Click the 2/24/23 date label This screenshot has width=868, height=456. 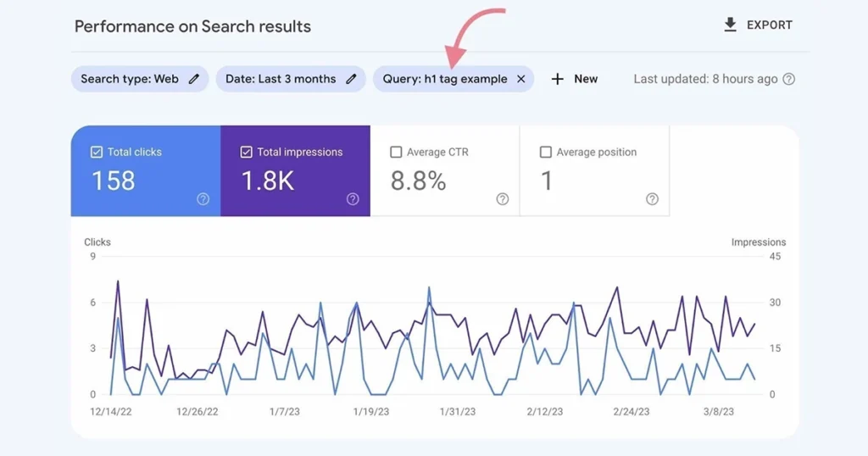pos(631,412)
